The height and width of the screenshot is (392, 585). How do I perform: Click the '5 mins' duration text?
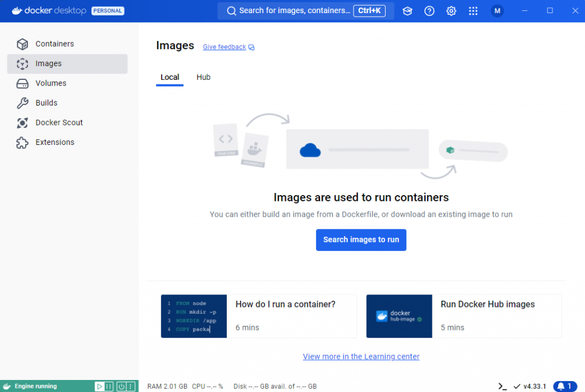(452, 328)
